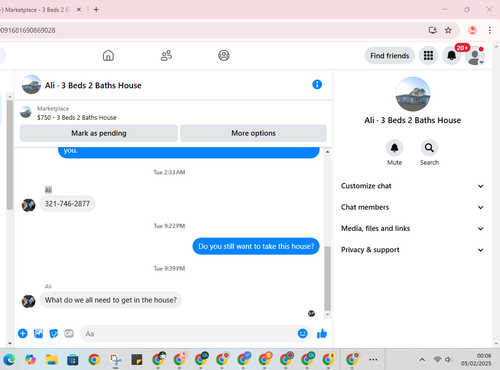Click the blue conversation information icon

317,85
